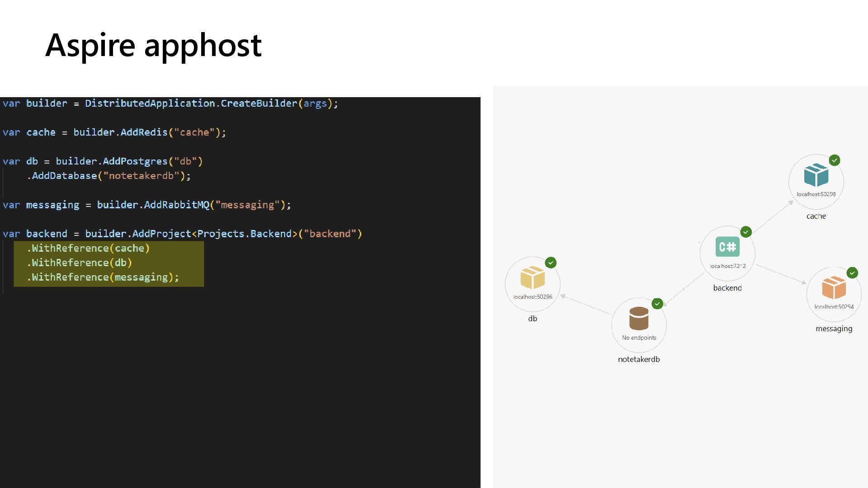
Task: Click green checkmark badge on messaging node
Action: point(852,273)
